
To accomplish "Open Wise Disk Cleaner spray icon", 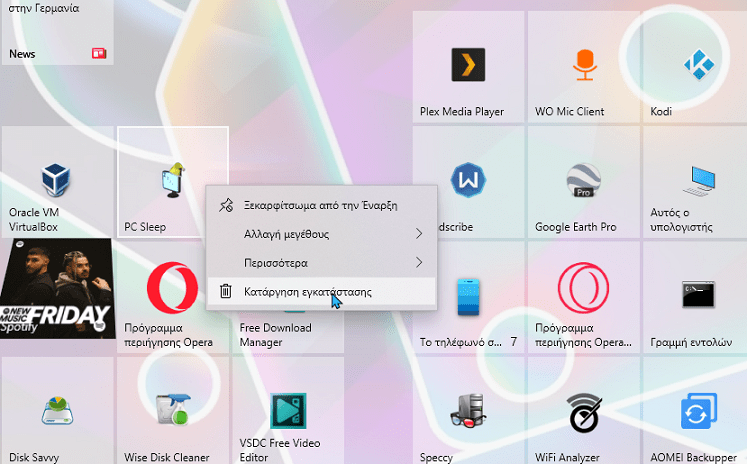I will pos(173,410).
